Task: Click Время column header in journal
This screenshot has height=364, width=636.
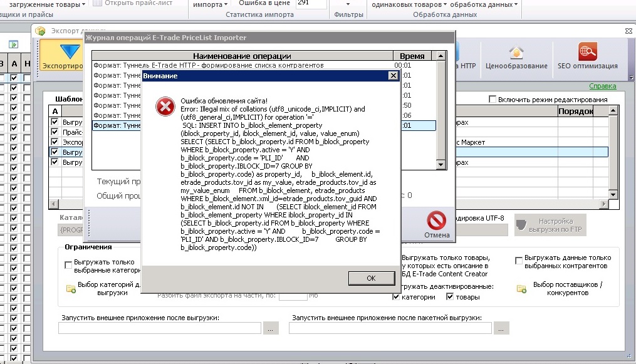Action: [x=412, y=56]
